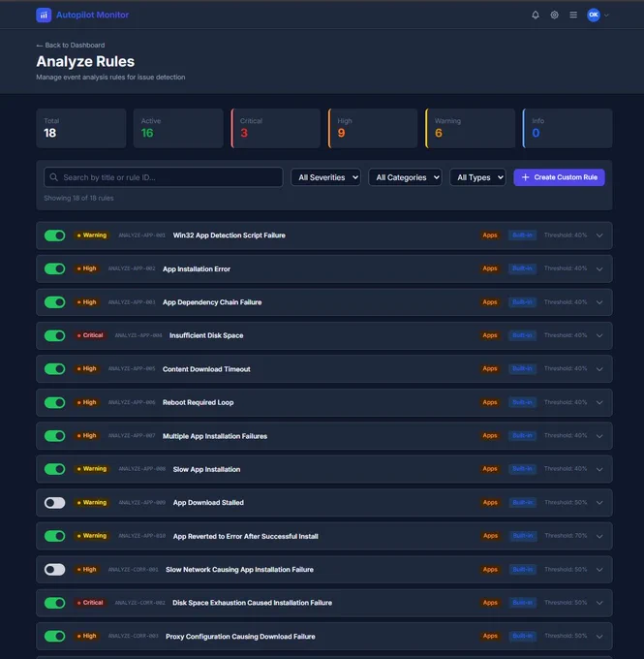The height and width of the screenshot is (659, 644).
Task: Click Critical badge on Insufficient Disk Space
Action: point(90,335)
